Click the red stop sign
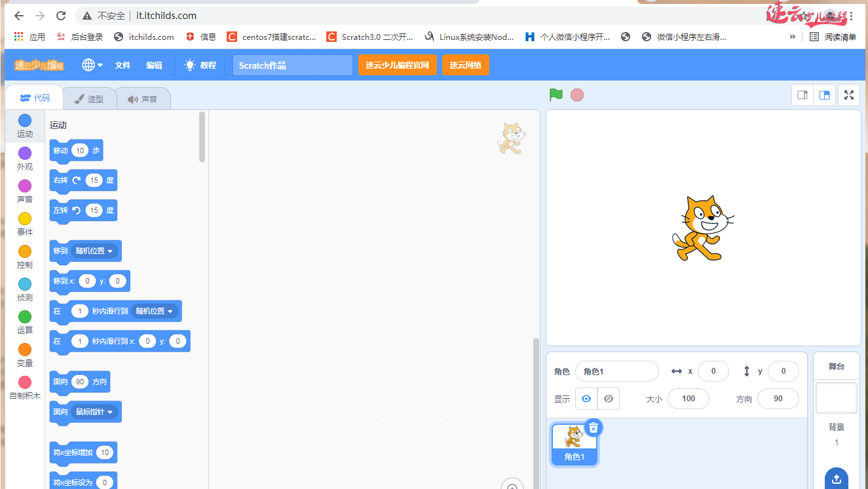868x489 pixels. point(576,94)
